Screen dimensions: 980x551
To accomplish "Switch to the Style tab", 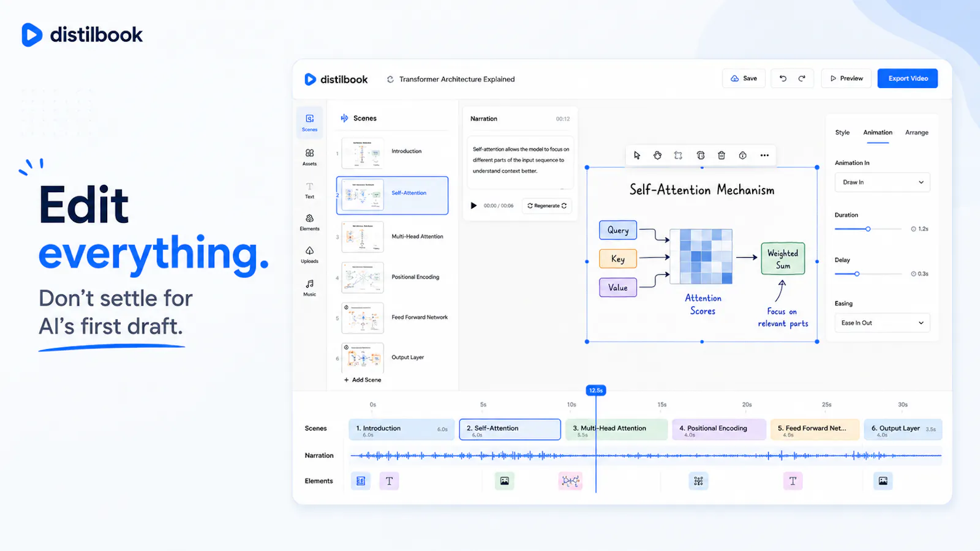I will (842, 132).
